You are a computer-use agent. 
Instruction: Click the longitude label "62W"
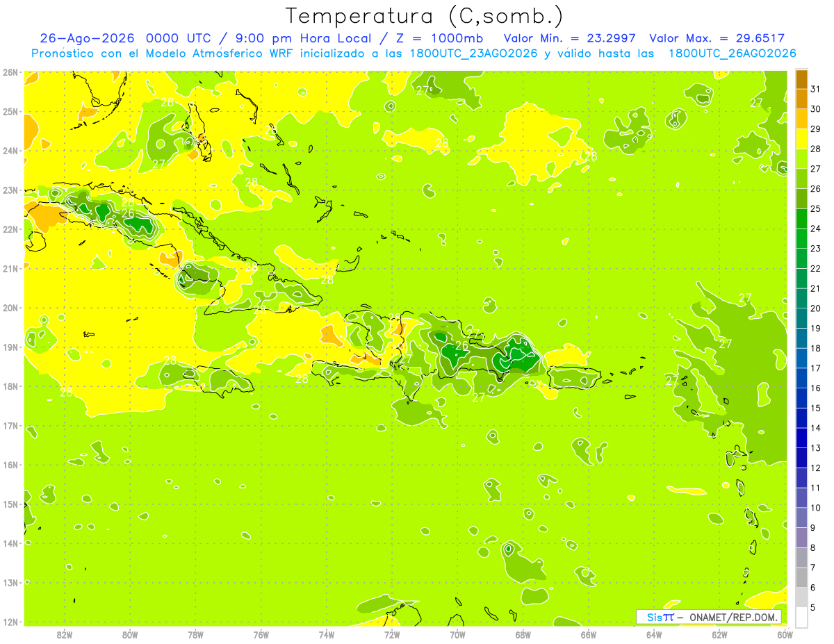[719, 634]
